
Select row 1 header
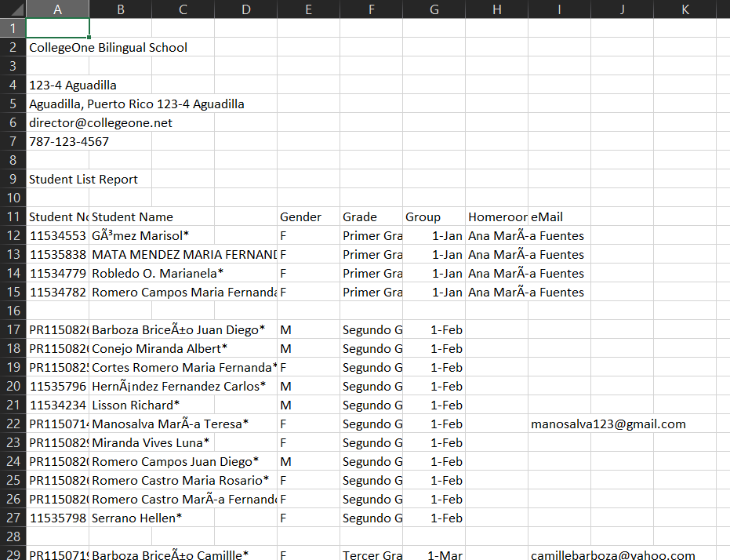[13, 28]
